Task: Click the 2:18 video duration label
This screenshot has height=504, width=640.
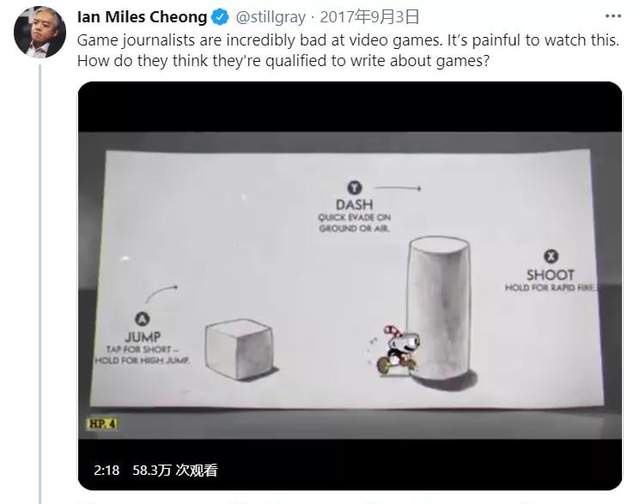Action: 107,471
